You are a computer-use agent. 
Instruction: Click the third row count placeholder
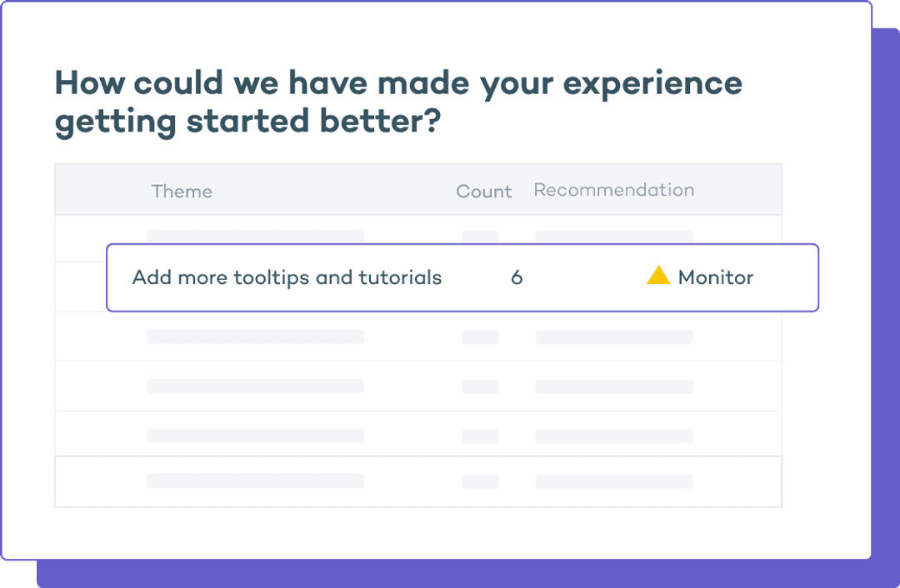pos(480,336)
